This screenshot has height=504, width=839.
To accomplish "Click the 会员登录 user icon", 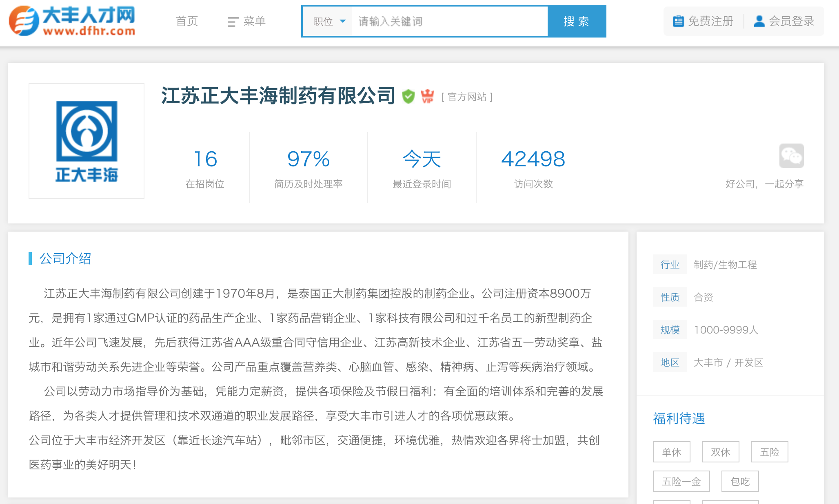I will point(759,21).
